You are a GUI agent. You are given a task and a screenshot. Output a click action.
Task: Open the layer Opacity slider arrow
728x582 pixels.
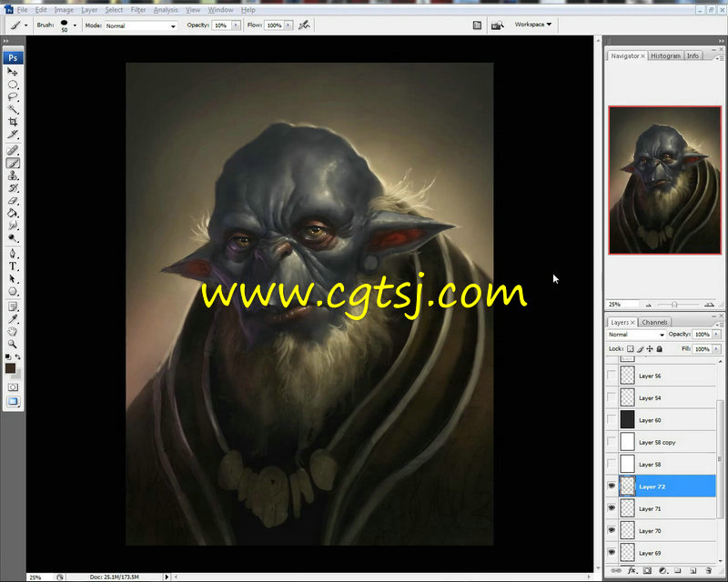pos(716,334)
